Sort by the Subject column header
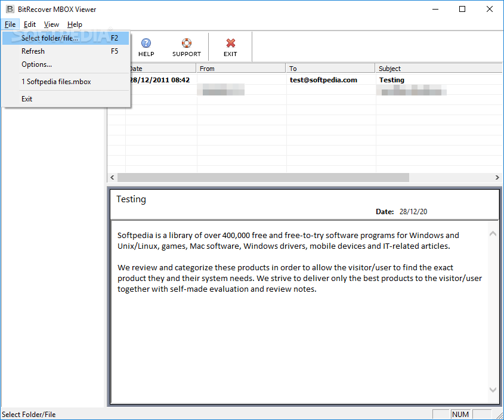 [439, 69]
